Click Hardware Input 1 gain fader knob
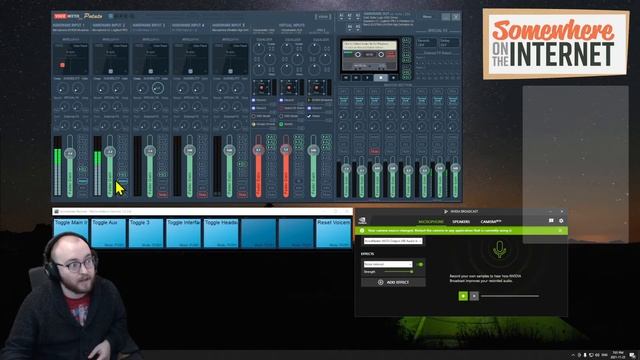Image resolution: width=640 pixels, height=360 pixels. tap(70, 153)
